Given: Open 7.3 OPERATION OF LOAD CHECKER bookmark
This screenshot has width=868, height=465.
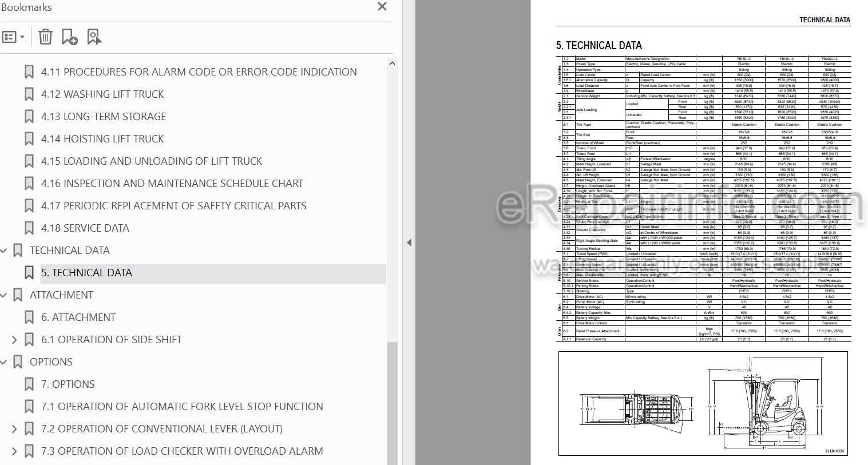Looking at the screenshot, I should (x=182, y=451).
